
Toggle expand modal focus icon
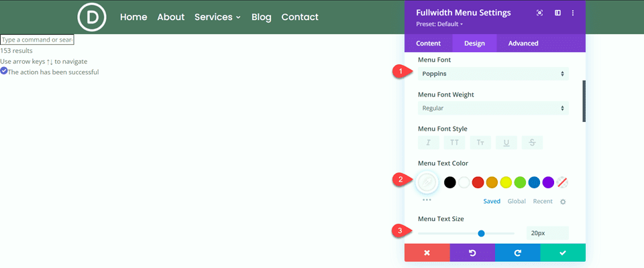tap(539, 13)
